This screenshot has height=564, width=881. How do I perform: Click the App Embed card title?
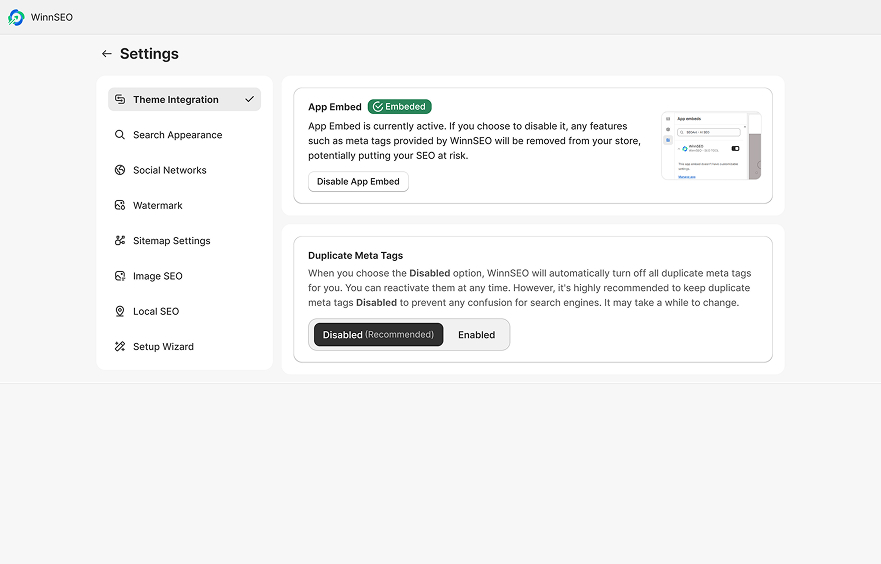tap(335, 107)
